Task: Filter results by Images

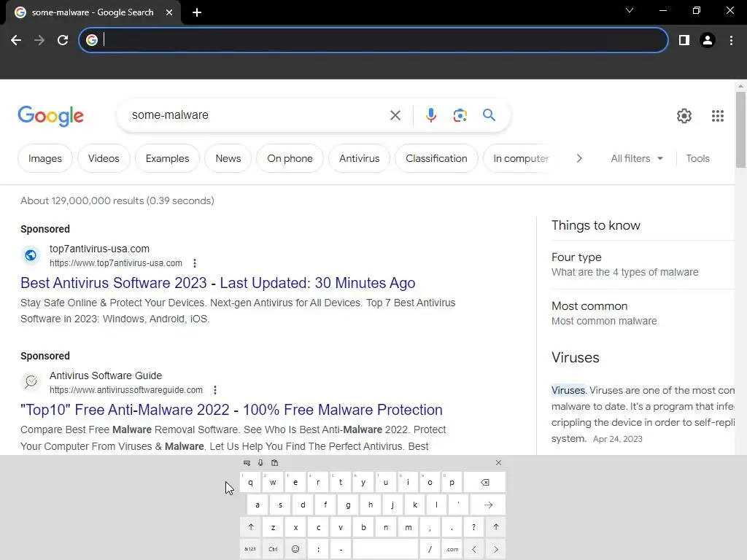Action: pyautogui.click(x=45, y=158)
